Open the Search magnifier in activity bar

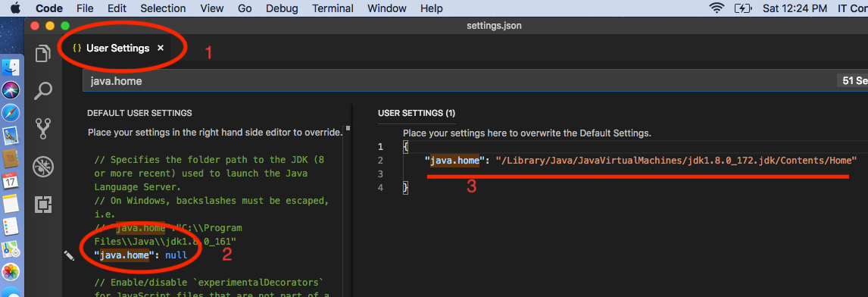[43, 91]
